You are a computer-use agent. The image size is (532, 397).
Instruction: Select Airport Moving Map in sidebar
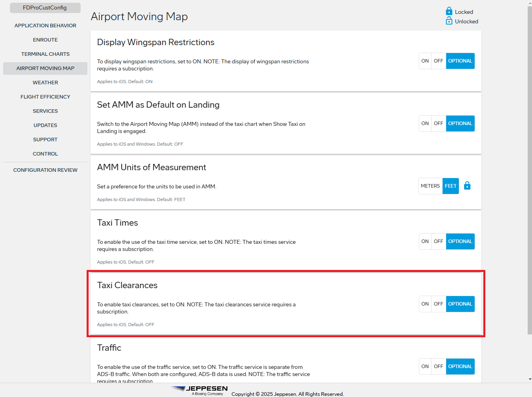[x=45, y=68]
